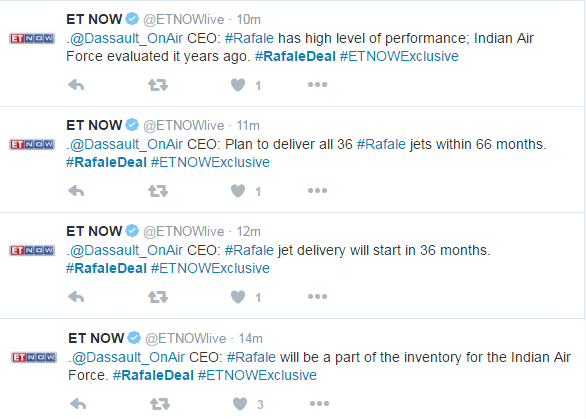586x419 pixels.
Task: Retweet the tweet about 36 jets in 66 months
Action: [x=158, y=191]
